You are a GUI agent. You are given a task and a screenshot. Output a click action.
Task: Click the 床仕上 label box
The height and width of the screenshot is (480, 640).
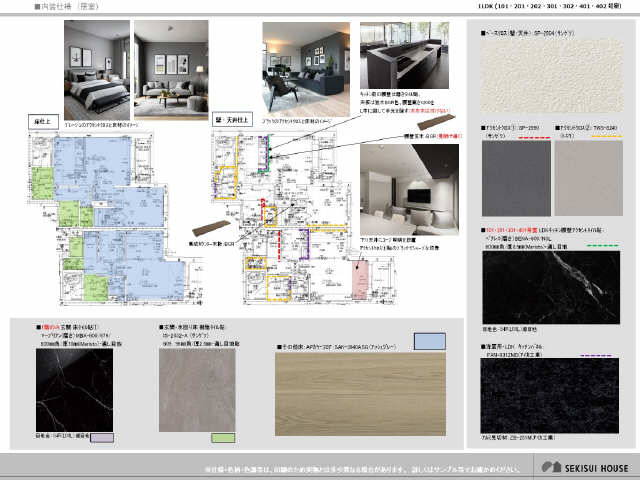(x=43, y=122)
